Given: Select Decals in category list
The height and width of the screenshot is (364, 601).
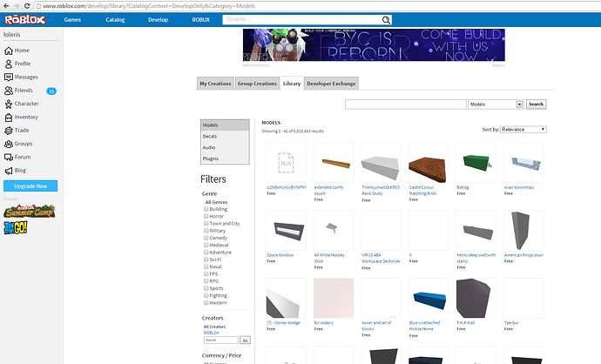Looking at the screenshot, I should tap(225, 137).
